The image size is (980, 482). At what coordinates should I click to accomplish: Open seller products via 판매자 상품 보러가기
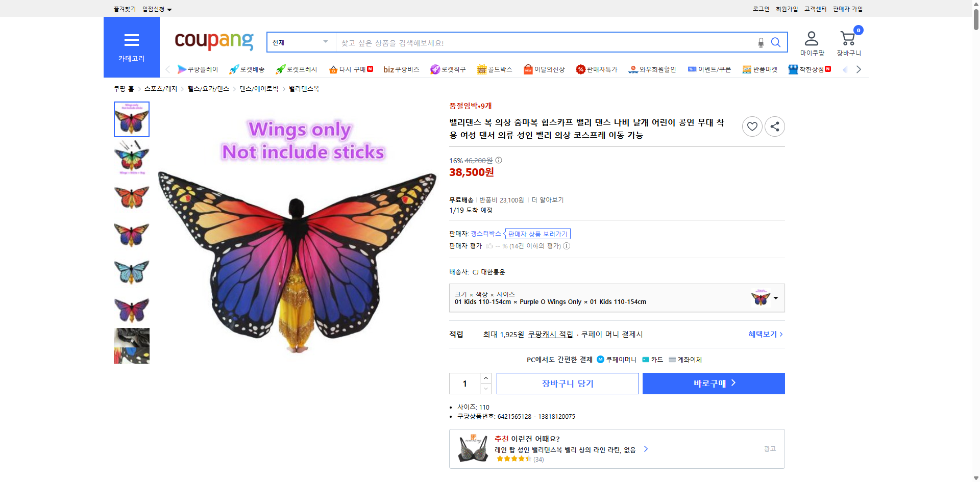[536, 234]
